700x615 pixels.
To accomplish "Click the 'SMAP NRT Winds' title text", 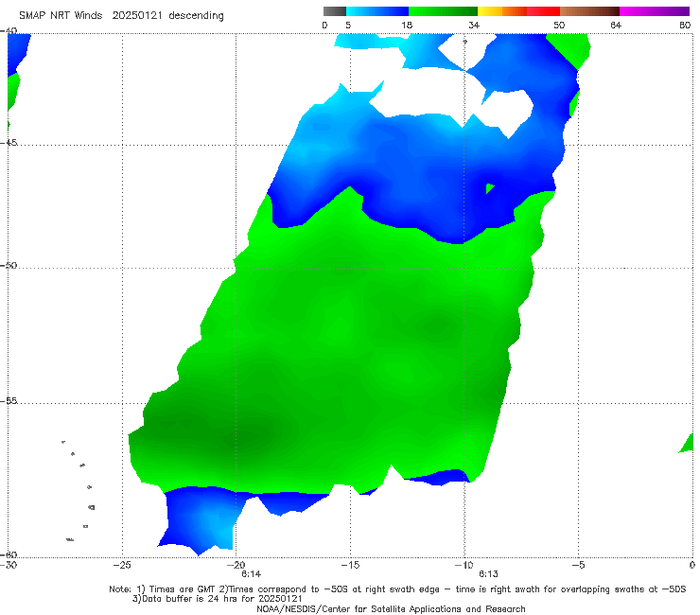I will pyautogui.click(x=61, y=16).
